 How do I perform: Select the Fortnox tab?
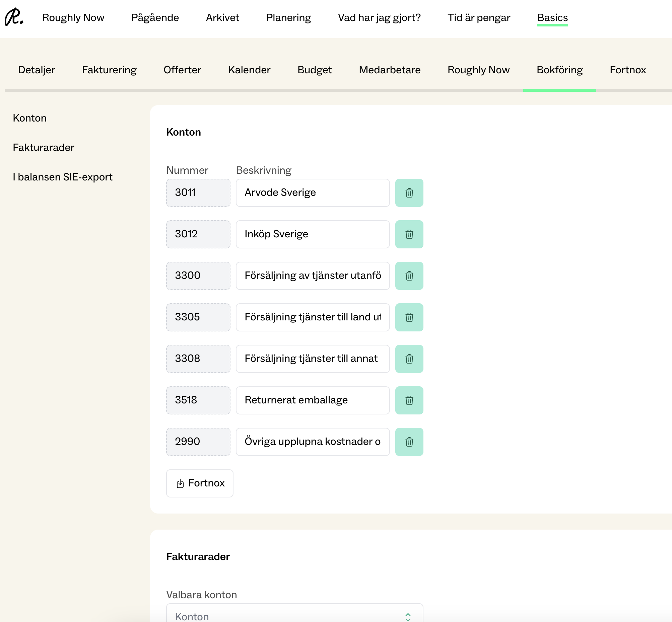coord(627,70)
